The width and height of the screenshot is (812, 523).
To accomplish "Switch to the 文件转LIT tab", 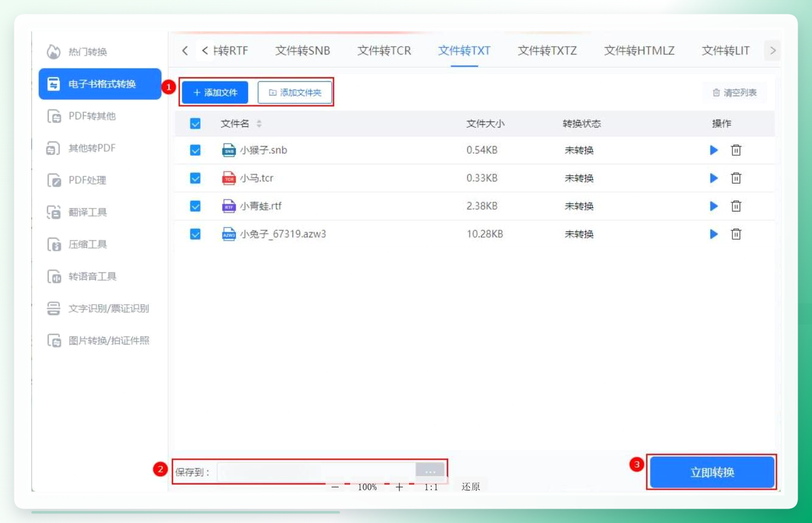I will point(726,51).
